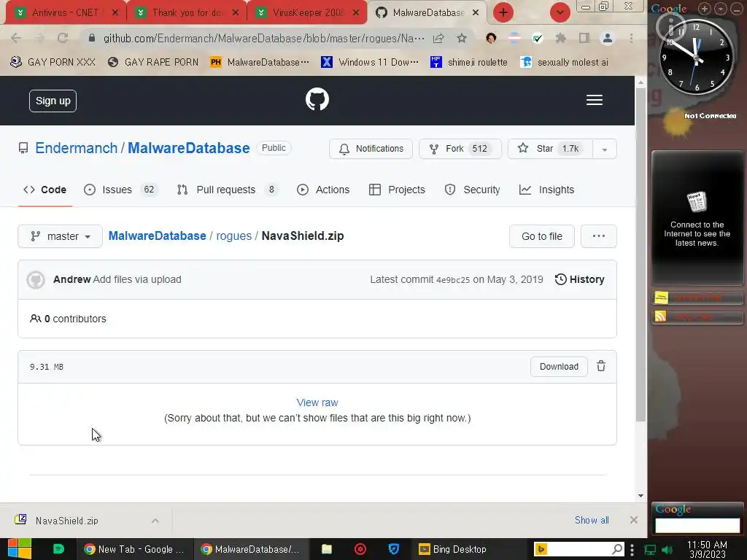Open the Issues tab
747x560 pixels.
click(120, 190)
